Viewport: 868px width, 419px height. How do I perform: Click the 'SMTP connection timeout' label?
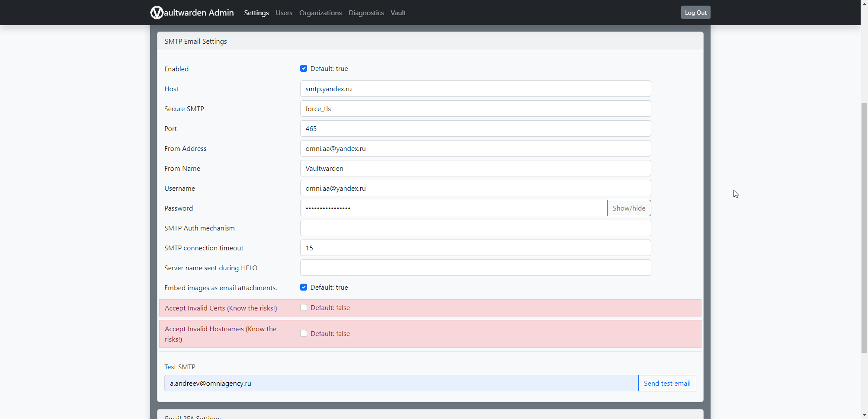coord(204,248)
